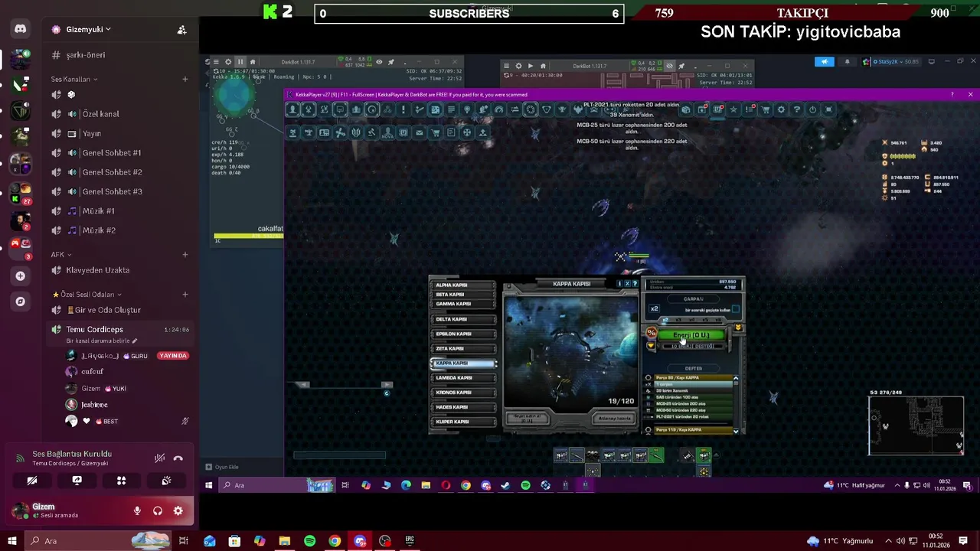The width and height of the screenshot is (980, 551).
Task: Open DarkBot settings gear in second window
Action: point(518,66)
